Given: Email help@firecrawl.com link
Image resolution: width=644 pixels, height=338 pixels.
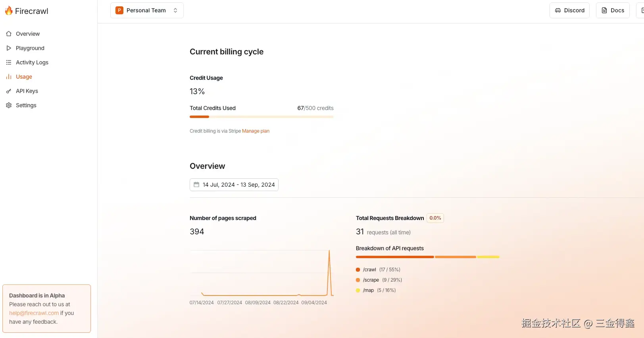Looking at the screenshot, I should point(34,313).
